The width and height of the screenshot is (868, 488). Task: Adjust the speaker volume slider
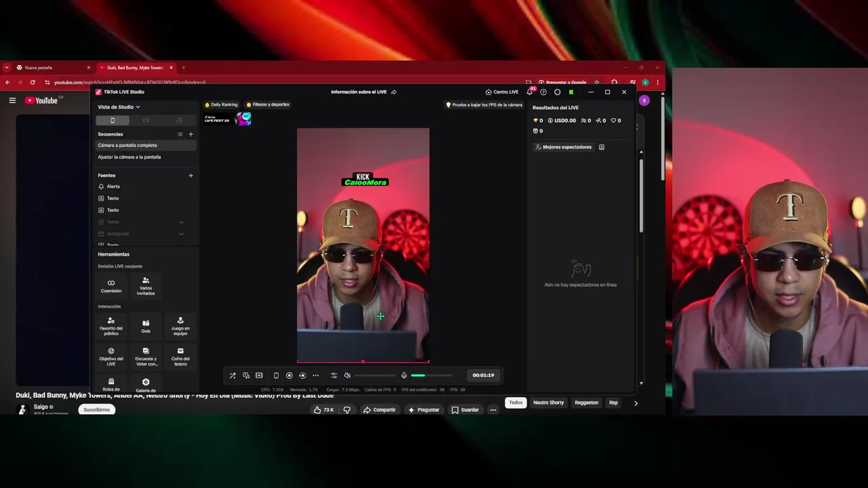(375, 375)
